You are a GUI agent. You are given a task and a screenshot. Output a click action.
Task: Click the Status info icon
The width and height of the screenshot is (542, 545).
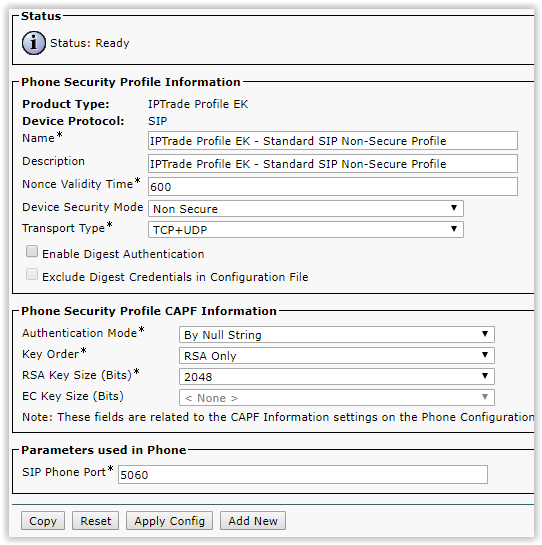[x=34, y=43]
